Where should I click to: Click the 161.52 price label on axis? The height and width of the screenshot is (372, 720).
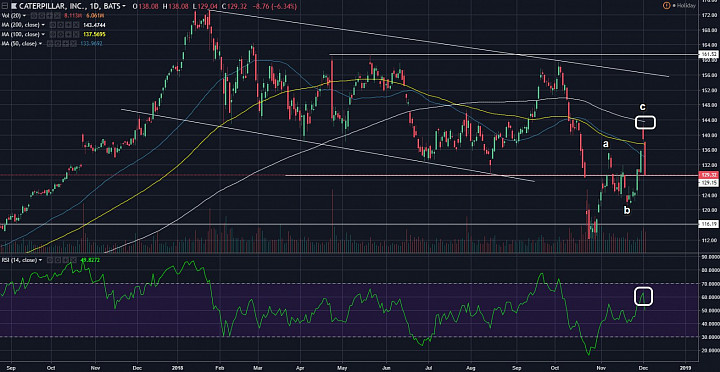709,55
